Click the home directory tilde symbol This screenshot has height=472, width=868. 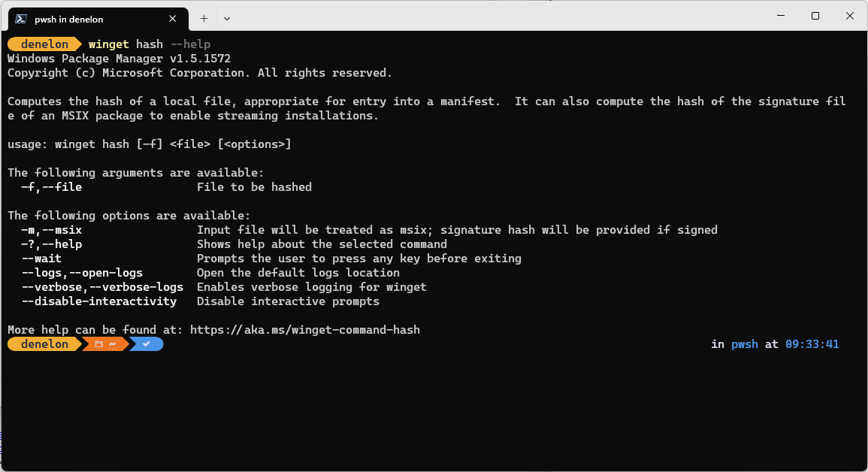pos(111,344)
